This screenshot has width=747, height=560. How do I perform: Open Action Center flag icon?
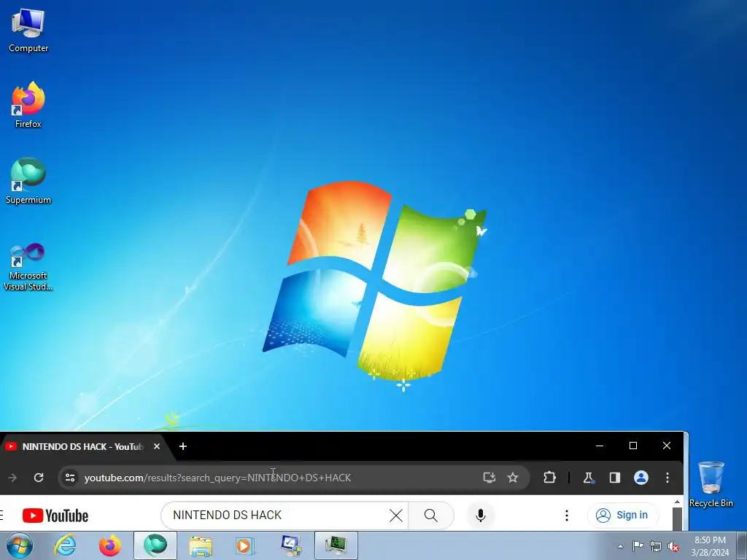638,546
